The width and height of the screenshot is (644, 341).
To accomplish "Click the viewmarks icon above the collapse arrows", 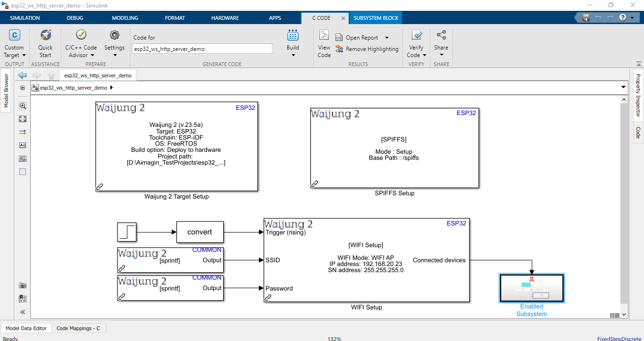I will click(x=23, y=299).
